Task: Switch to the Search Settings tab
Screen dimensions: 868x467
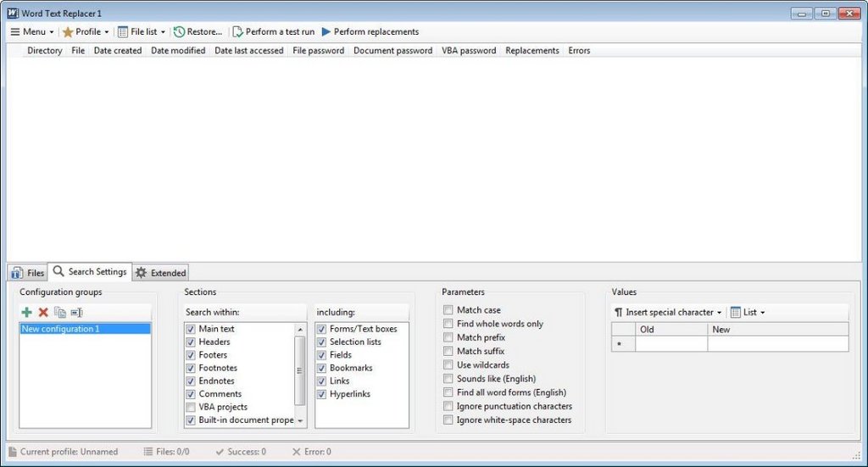Action: pyautogui.click(x=90, y=272)
